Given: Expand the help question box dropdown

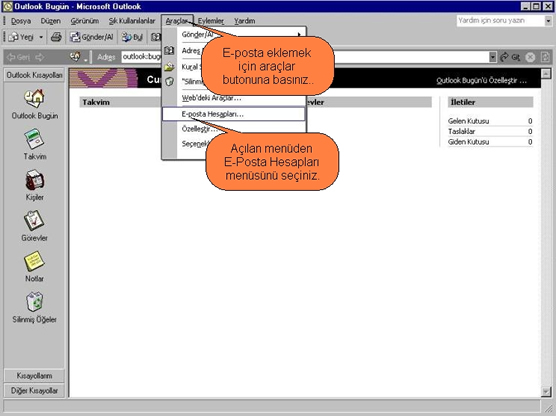Looking at the screenshot, I should point(548,21).
